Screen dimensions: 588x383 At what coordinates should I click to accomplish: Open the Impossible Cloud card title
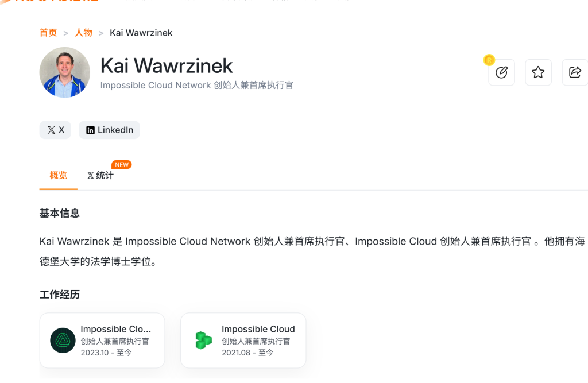258,329
